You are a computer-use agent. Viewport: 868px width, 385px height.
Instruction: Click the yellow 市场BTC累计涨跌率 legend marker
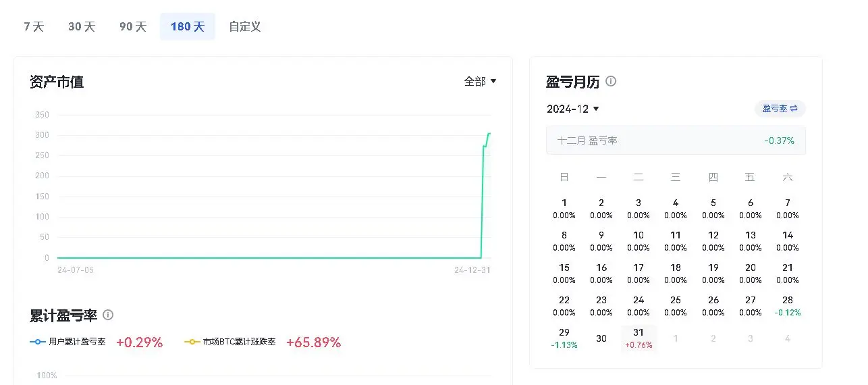point(192,342)
